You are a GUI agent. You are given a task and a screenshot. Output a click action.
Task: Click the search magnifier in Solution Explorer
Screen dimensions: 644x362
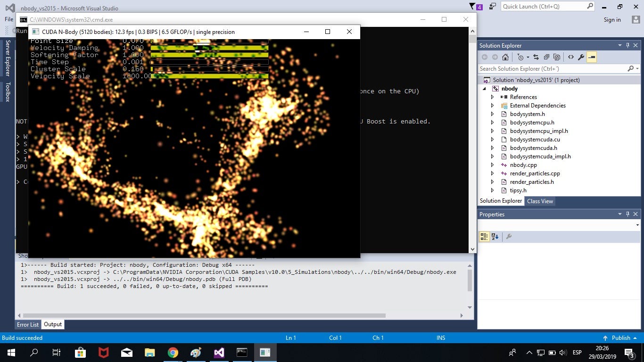[631, 69]
